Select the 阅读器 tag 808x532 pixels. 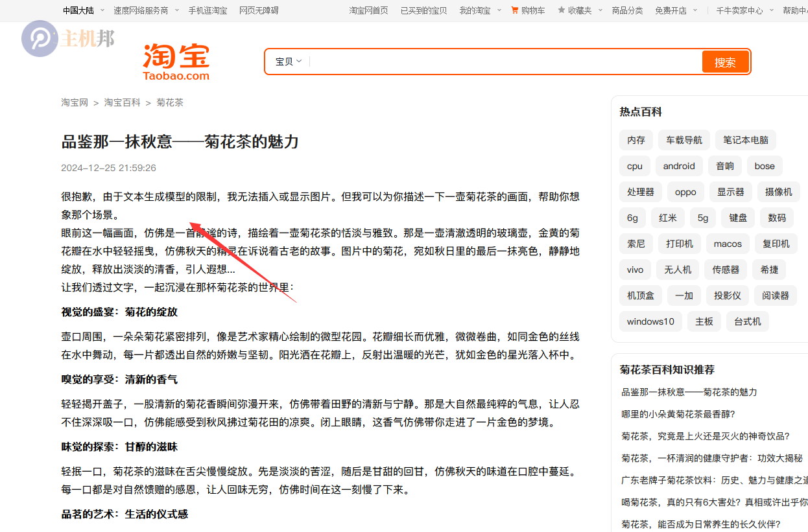point(776,295)
